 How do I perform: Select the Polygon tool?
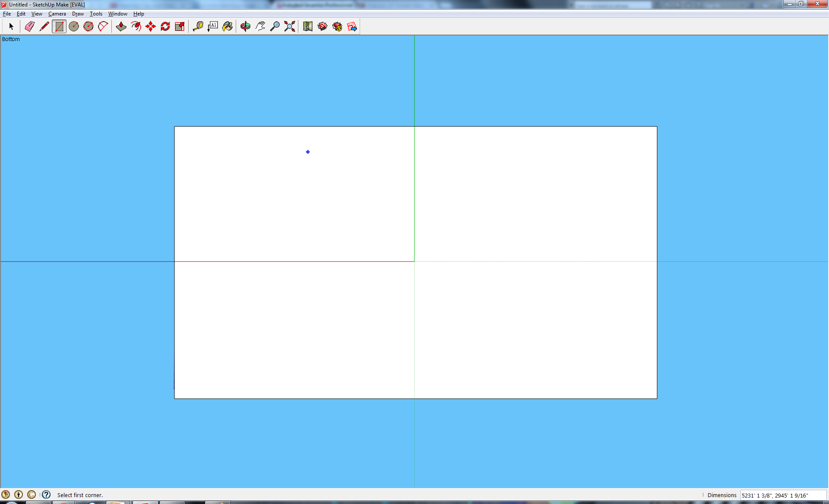89,27
